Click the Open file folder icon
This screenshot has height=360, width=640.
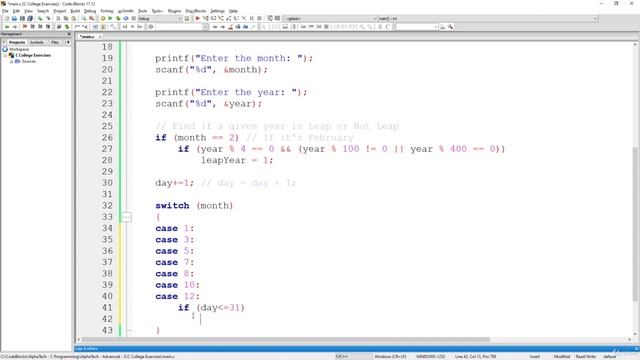coord(14,18)
